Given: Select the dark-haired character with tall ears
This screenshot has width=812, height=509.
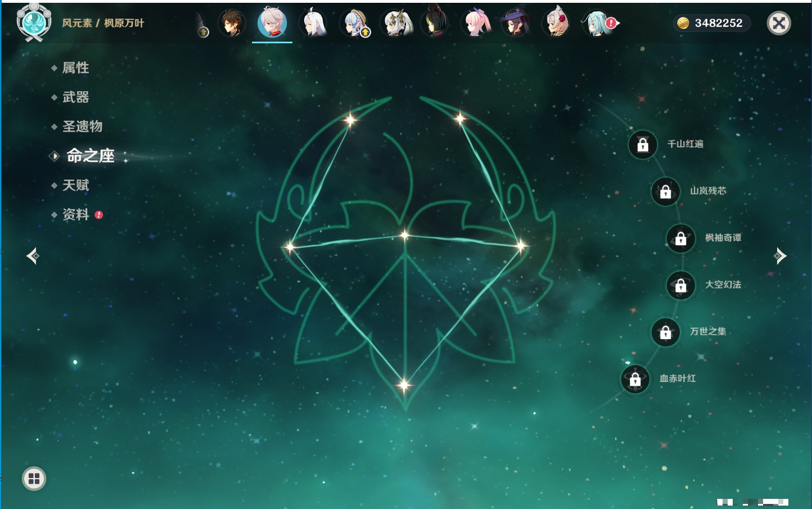Looking at the screenshot, I should click(x=435, y=22).
